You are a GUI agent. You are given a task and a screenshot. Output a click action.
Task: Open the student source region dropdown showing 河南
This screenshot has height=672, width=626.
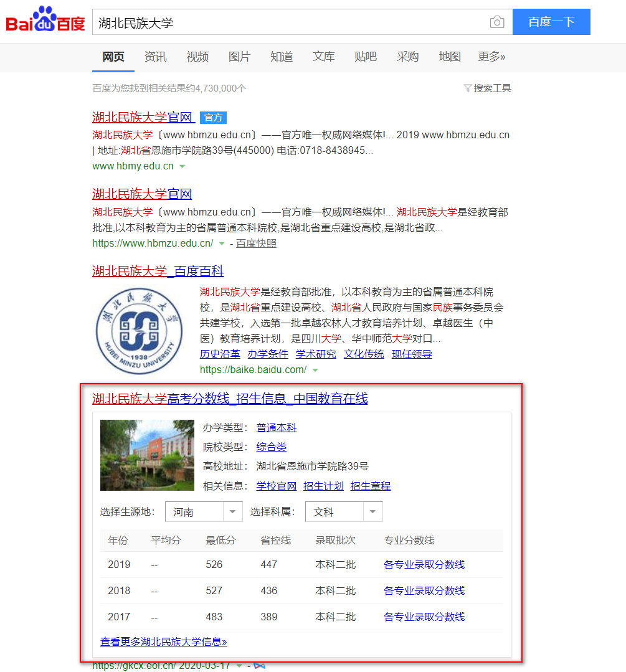point(204,512)
